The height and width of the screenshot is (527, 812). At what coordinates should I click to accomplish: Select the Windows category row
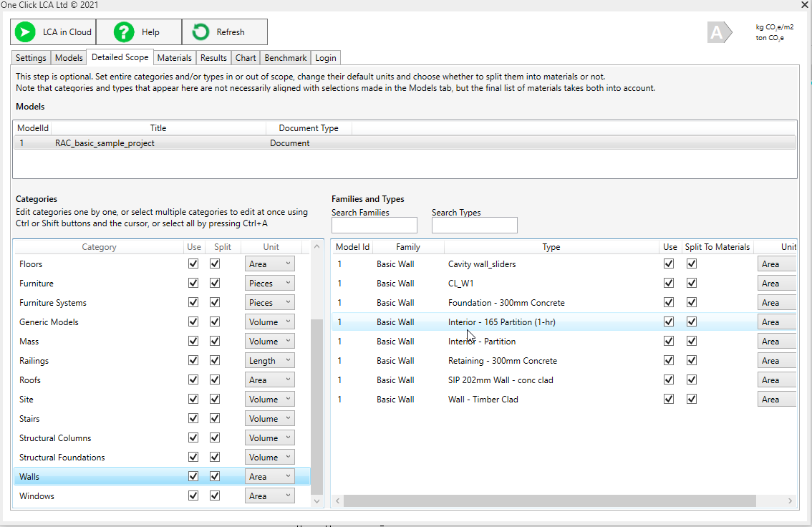[x=37, y=496]
